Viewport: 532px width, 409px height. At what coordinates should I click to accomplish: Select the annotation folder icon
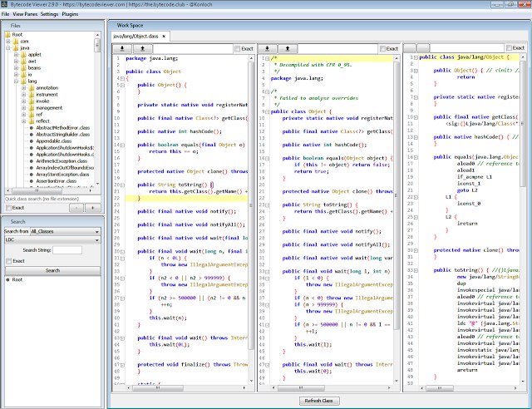pyautogui.click(x=32, y=88)
